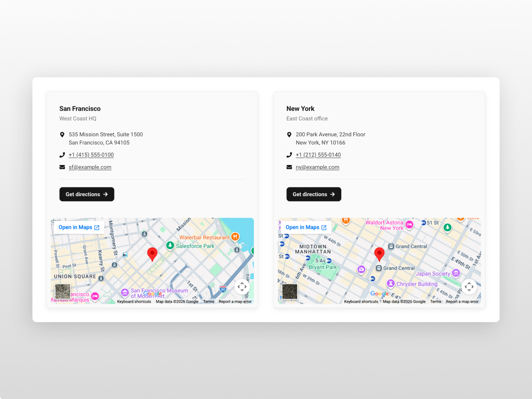Click the New York heading
Screen dimensions: 532x399
(300, 108)
